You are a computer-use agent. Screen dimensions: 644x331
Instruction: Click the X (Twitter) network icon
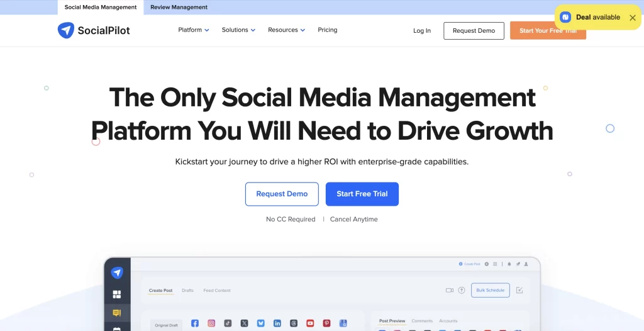pyautogui.click(x=245, y=323)
